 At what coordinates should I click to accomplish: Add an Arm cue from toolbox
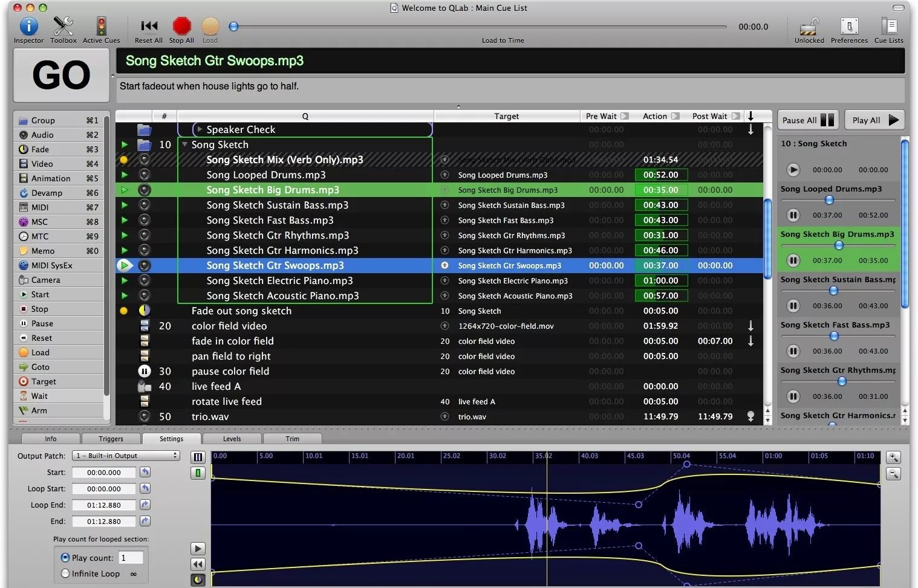point(59,410)
